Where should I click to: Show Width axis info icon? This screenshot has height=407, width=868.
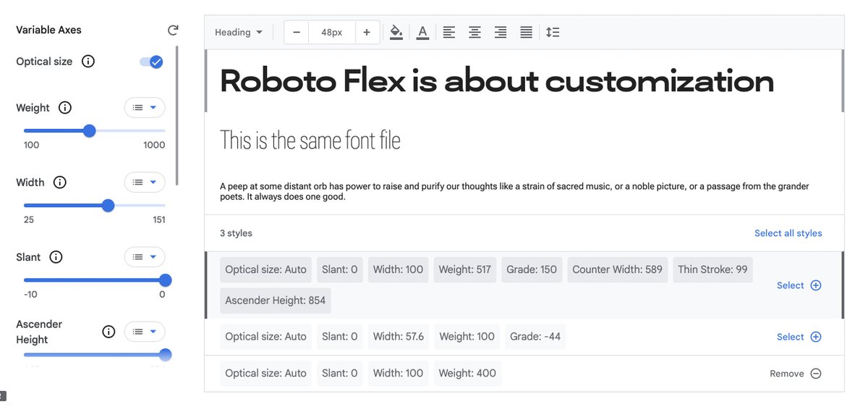[x=60, y=182]
